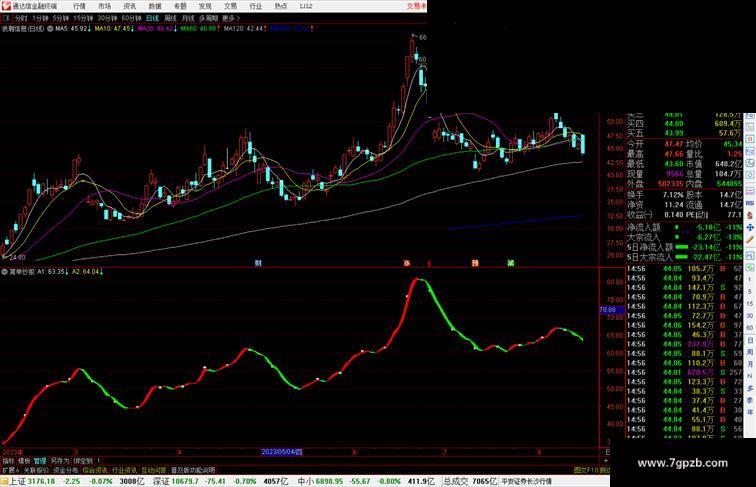Click the 总成交 7065亿 status entry
This screenshot has height=487, width=756.
[470, 481]
